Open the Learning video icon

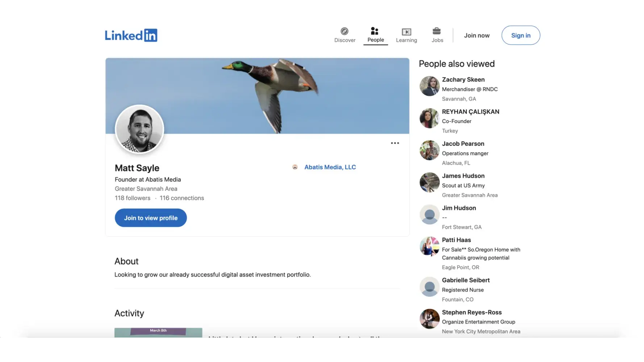406,32
